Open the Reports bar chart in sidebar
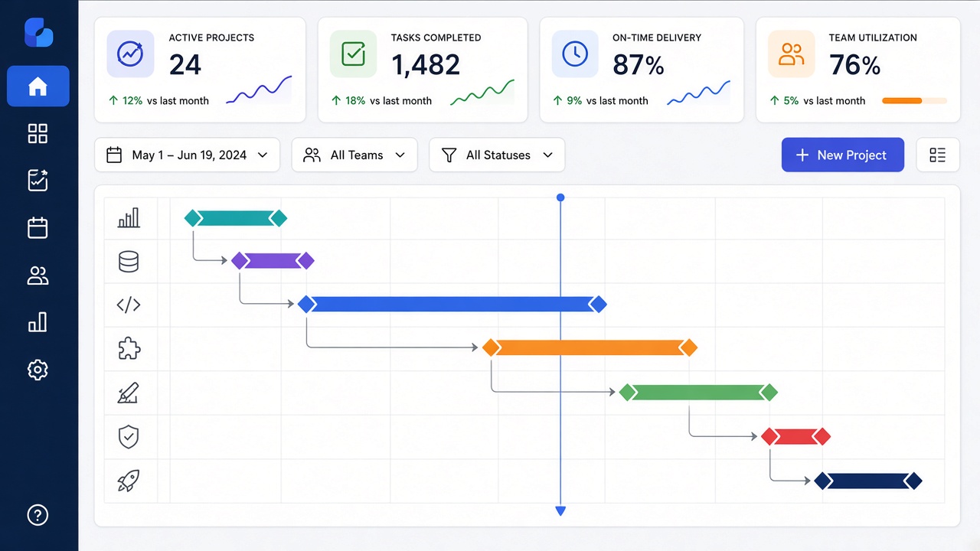 coord(38,322)
